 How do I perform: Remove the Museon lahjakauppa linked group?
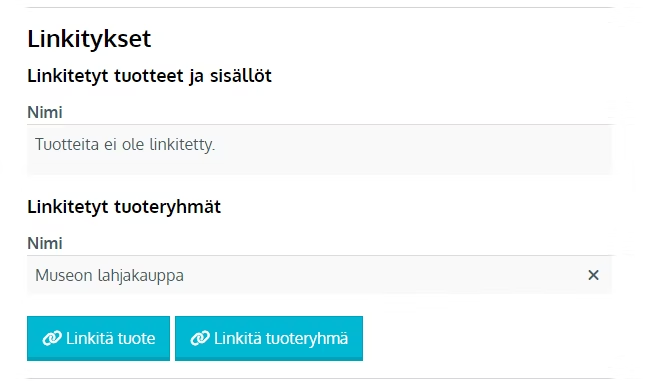point(593,275)
